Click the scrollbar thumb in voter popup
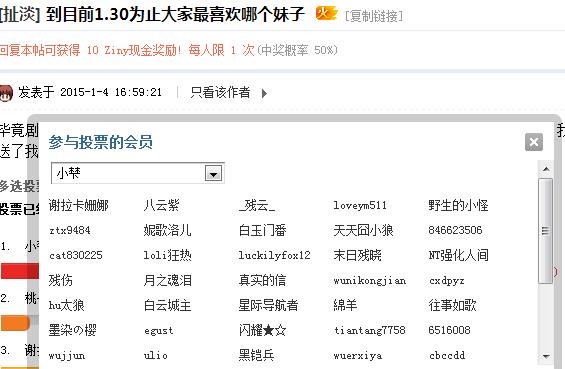 pos(546,231)
